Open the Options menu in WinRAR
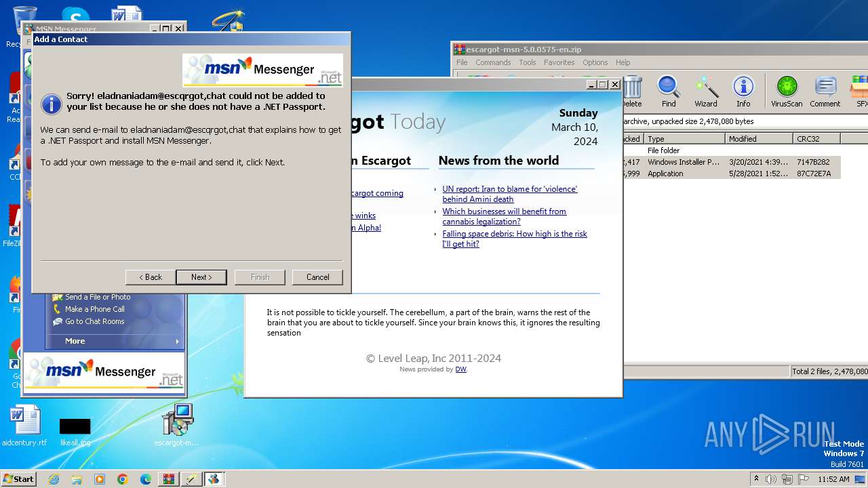The height and width of the screenshot is (488, 868). [595, 62]
